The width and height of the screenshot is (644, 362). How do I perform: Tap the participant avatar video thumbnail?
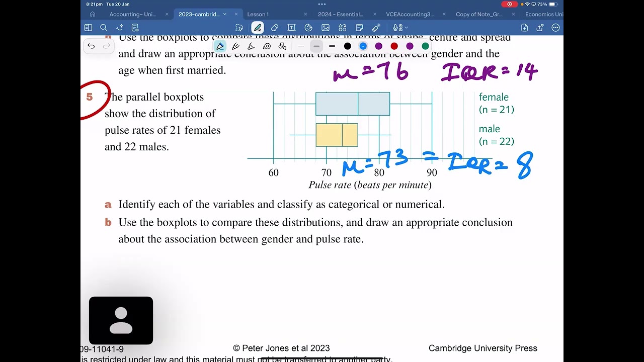tap(121, 320)
